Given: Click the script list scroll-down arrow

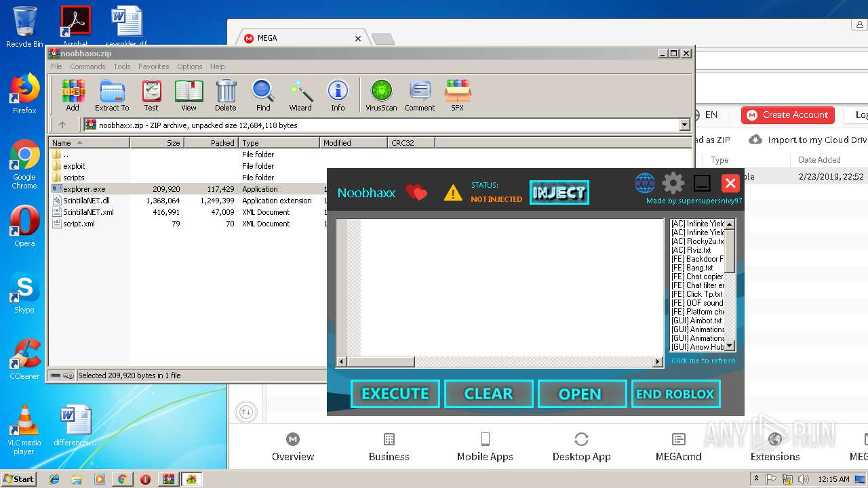Looking at the screenshot, I should tap(730, 346).
